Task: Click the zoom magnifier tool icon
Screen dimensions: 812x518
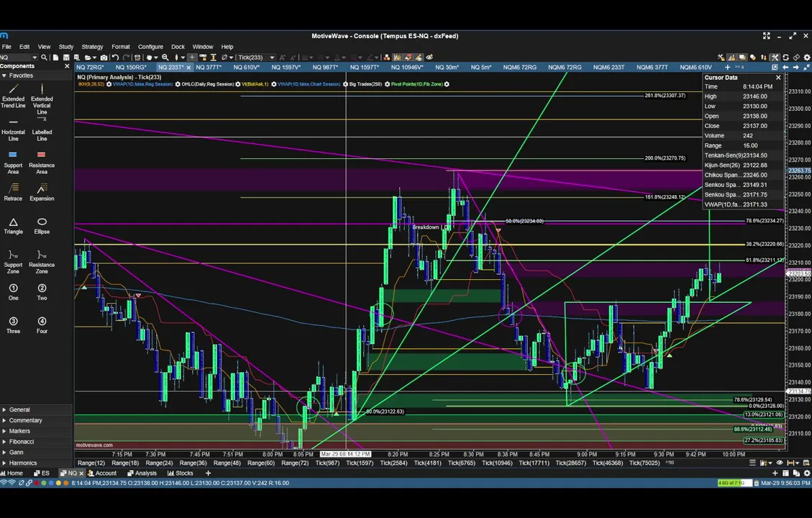Action: click(x=165, y=58)
